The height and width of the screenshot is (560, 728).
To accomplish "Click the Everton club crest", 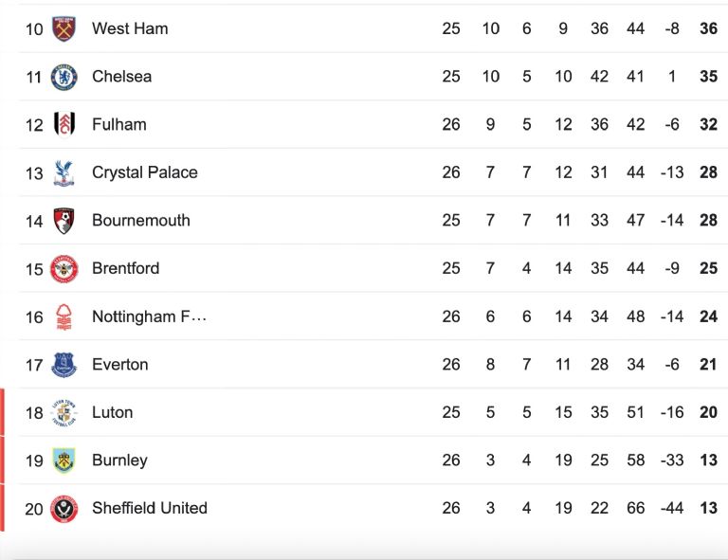I will click(64, 365).
